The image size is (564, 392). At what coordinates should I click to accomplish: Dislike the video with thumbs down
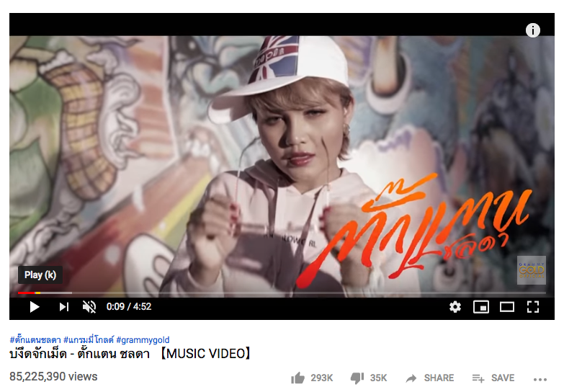(x=357, y=378)
